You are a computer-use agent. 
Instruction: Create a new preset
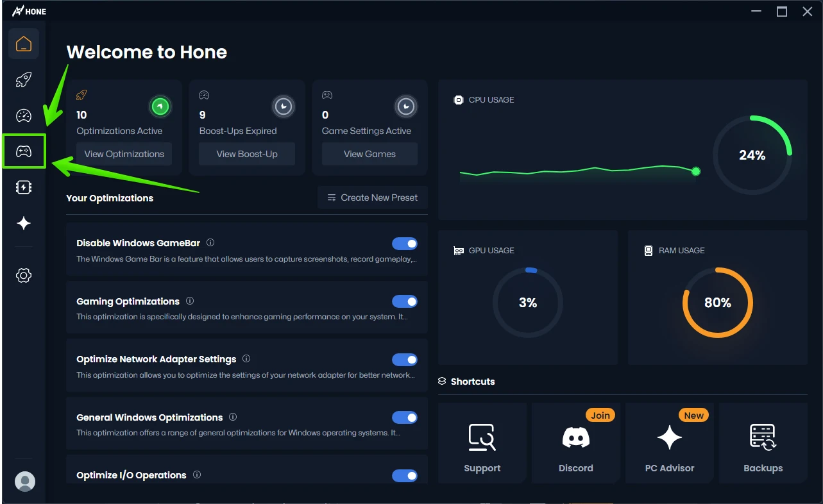pos(373,197)
